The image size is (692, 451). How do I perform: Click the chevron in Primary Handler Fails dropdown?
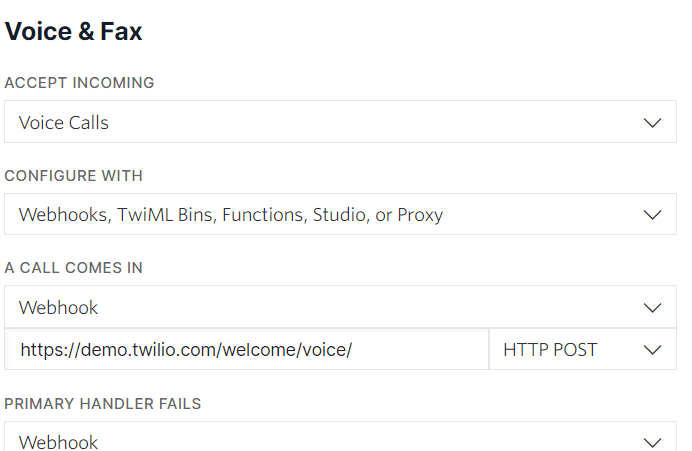(653, 441)
